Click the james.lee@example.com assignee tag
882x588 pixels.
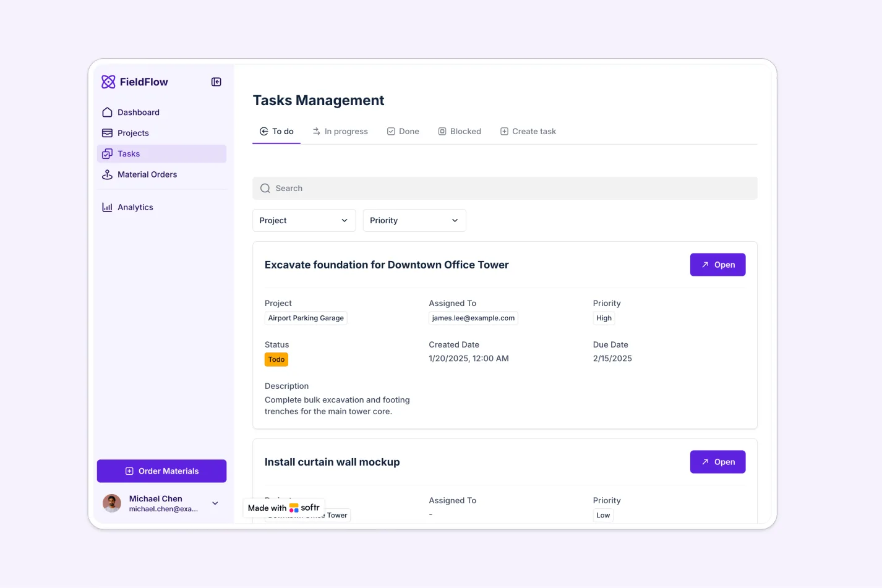point(473,318)
